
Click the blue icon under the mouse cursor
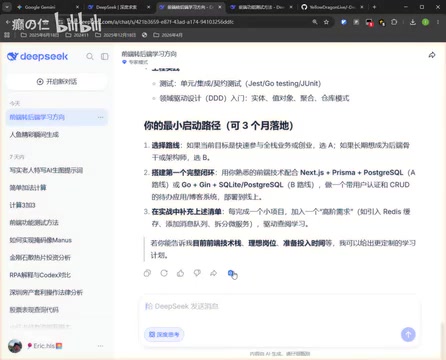pyautogui.click(x=231, y=273)
